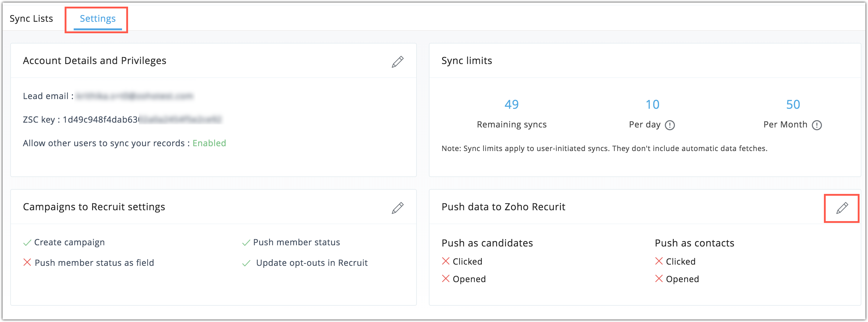Click the 49 Remaining syncs number

[511, 105]
